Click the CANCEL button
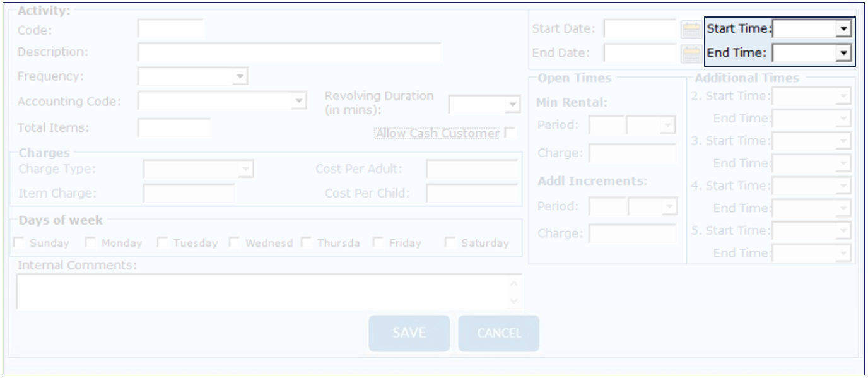868x378 pixels. click(498, 333)
